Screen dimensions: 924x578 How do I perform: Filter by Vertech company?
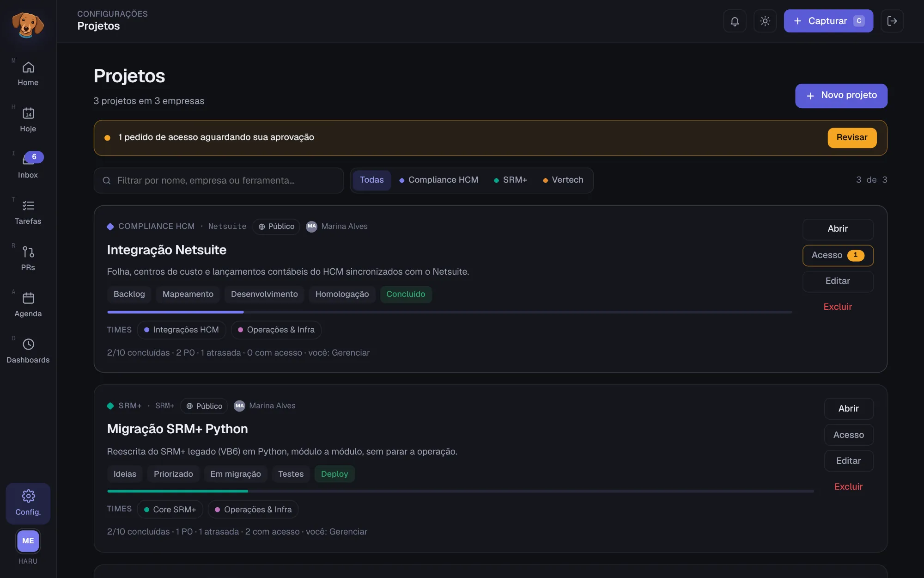(563, 180)
